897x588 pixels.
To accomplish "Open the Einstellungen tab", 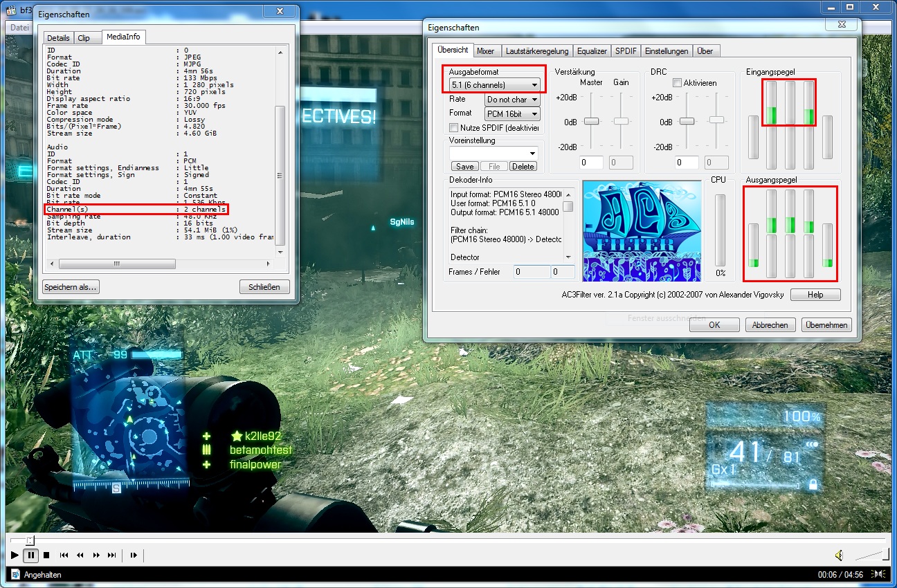I will [x=667, y=51].
